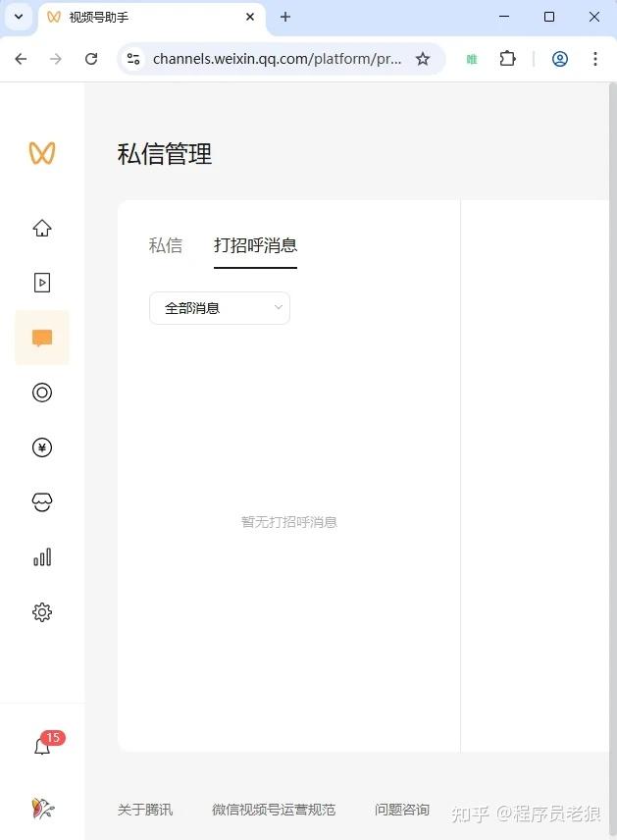Open the yen earnings icon
The width and height of the screenshot is (617, 840).
pos(42,447)
